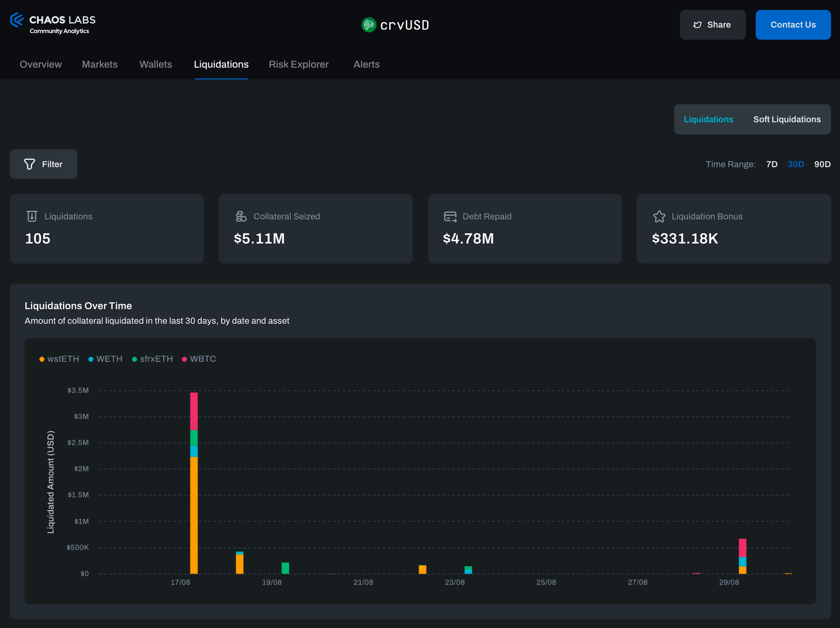Open the Overview tab

point(41,64)
